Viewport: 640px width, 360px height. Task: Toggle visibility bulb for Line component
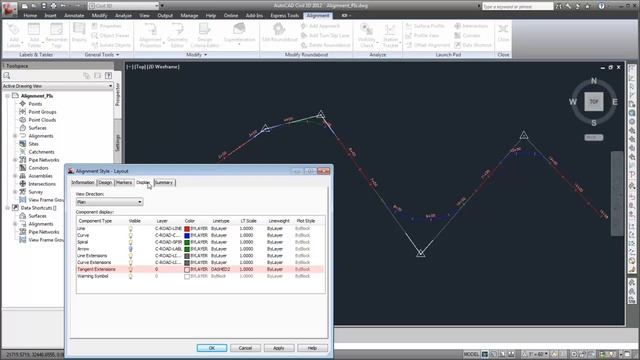click(x=131, y=229)
